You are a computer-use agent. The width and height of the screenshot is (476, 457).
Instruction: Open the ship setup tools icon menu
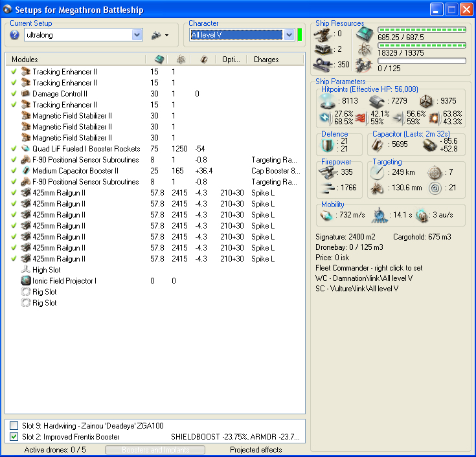point(160,35)
